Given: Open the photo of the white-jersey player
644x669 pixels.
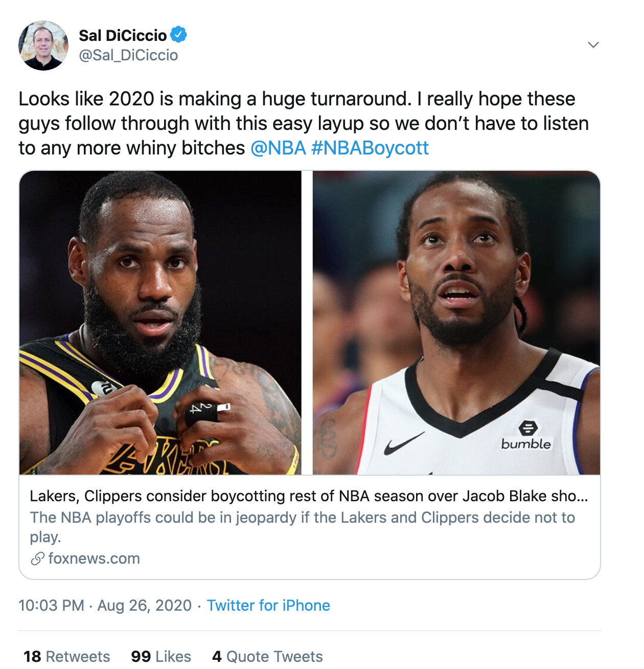Looking at the screenshot, I should [456, 322].
